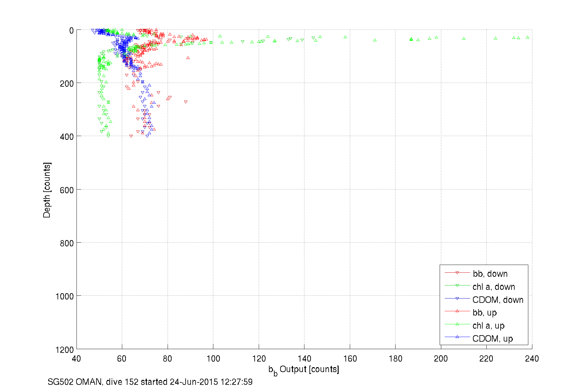Viewport: 588px width, 392px height.
Task: Click the 'chl a, up' legend text
Action: (x=488, y=326)
